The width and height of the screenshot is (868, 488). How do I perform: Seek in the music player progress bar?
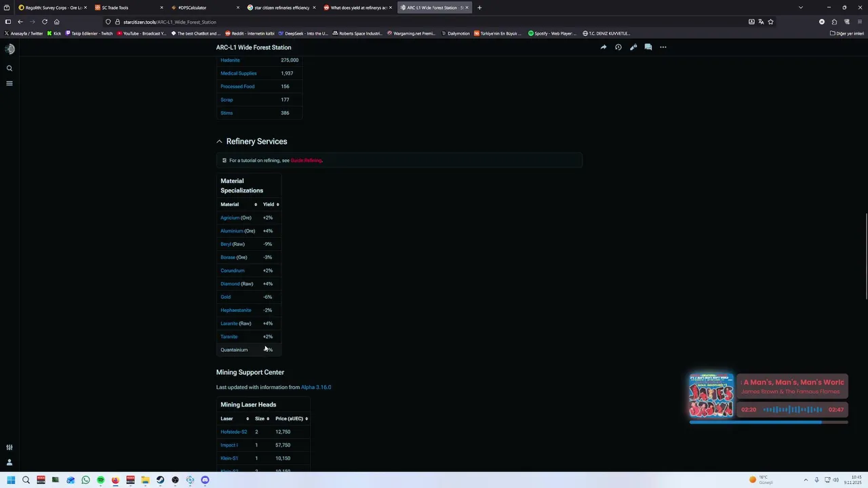768,422
